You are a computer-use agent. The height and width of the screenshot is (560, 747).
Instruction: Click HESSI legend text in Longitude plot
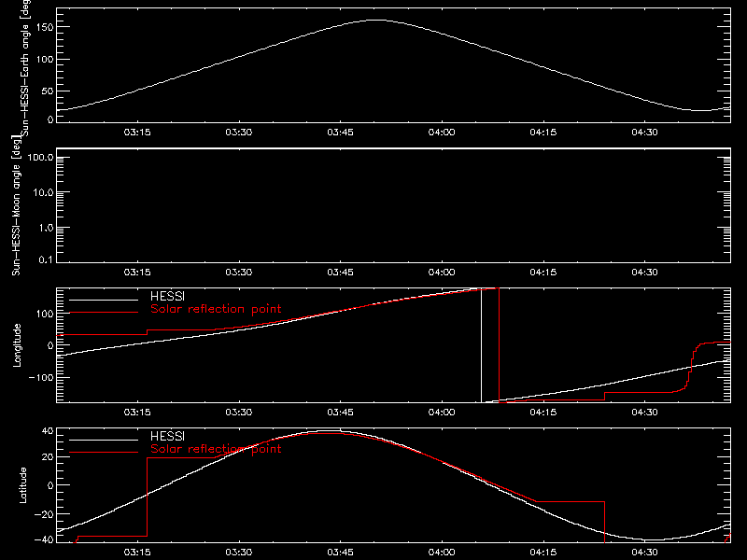pyautogui.click(x=167, y=296)
